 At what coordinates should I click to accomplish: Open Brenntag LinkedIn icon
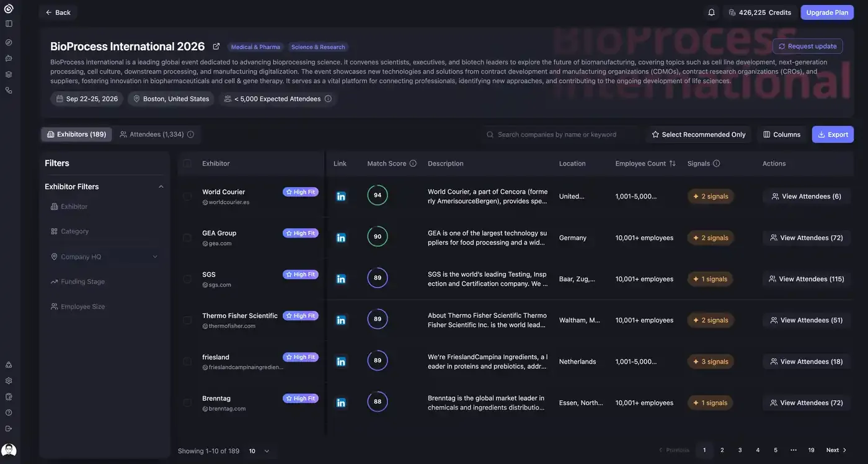click(341, 403)
